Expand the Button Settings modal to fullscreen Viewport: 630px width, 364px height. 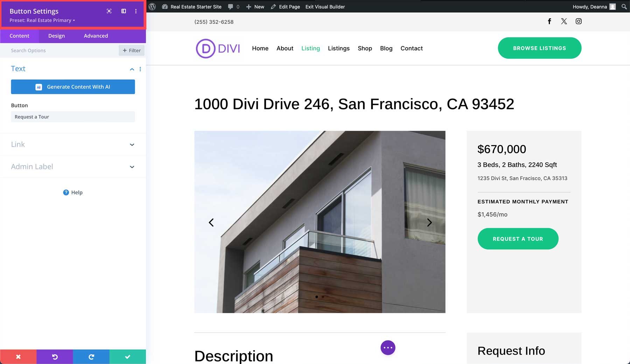click(x=109, y=11)
